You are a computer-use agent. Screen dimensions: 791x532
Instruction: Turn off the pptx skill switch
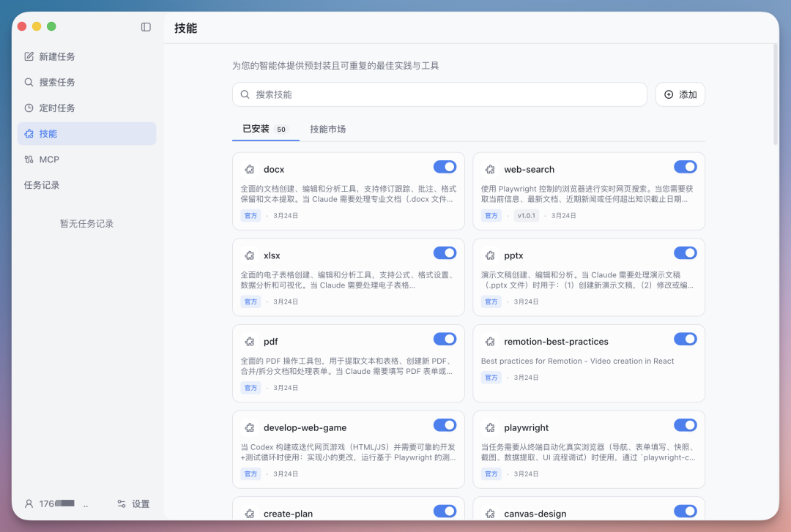[686, 252]
